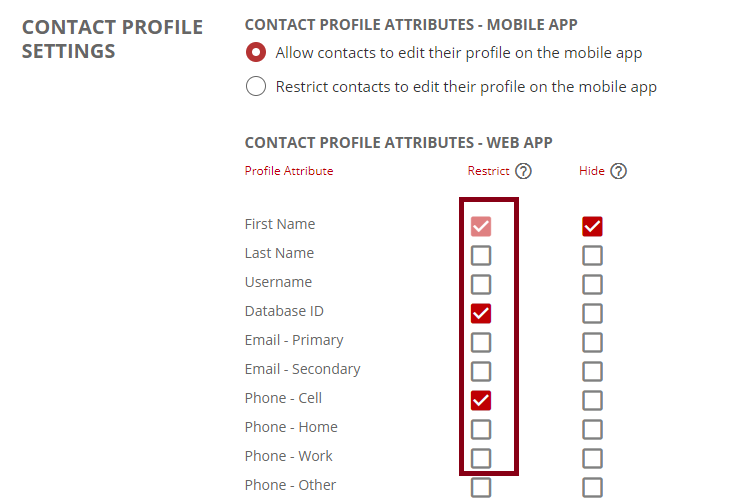This screenshot has width=751, height=502.
Task: Toggle Restrict checkbox for First Name
Action: (481, 226)
